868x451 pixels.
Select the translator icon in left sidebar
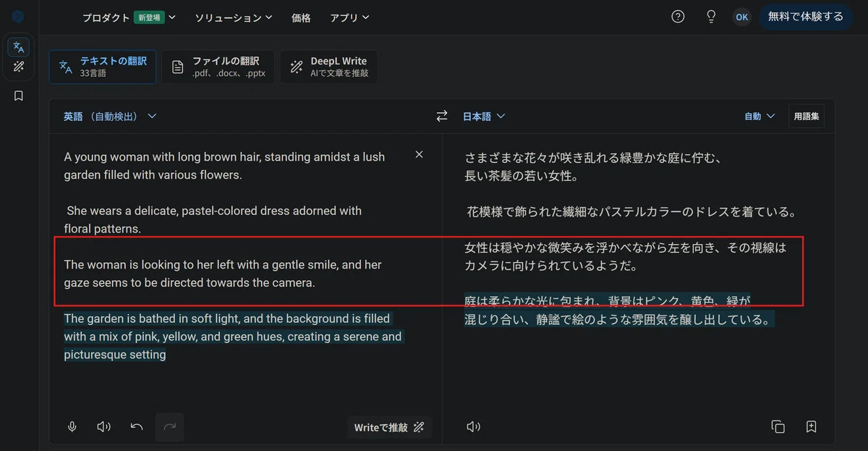click(19, 47)
